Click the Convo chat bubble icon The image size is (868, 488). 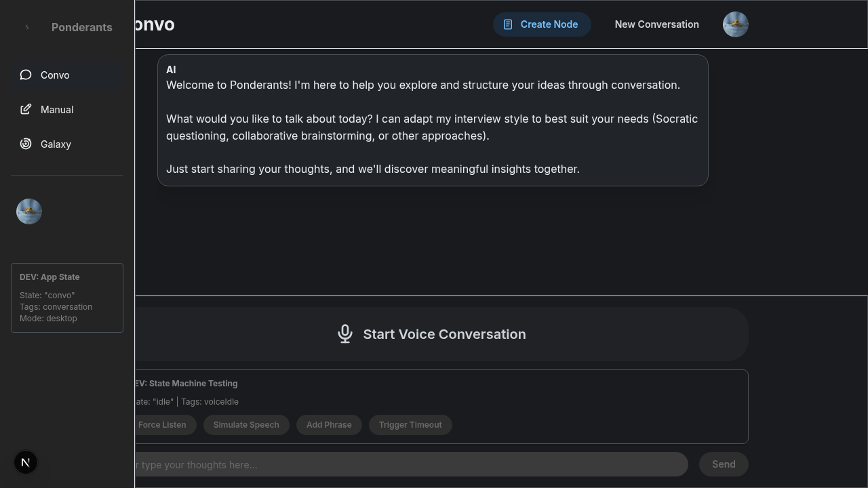point(26,75)
